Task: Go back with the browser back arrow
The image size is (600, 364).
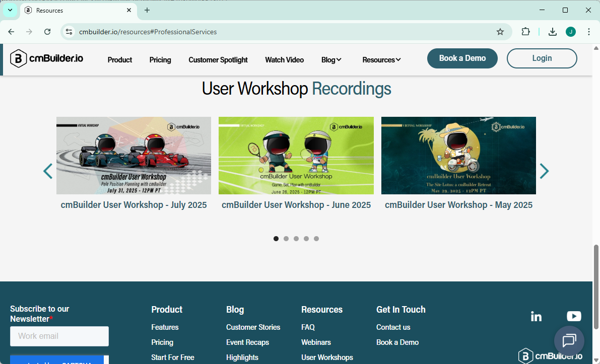Action: [x=11, y=32]
